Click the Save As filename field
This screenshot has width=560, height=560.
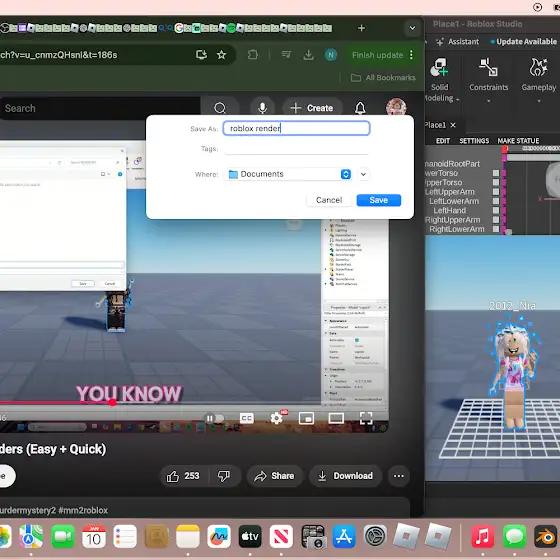(x=296, y=128)
